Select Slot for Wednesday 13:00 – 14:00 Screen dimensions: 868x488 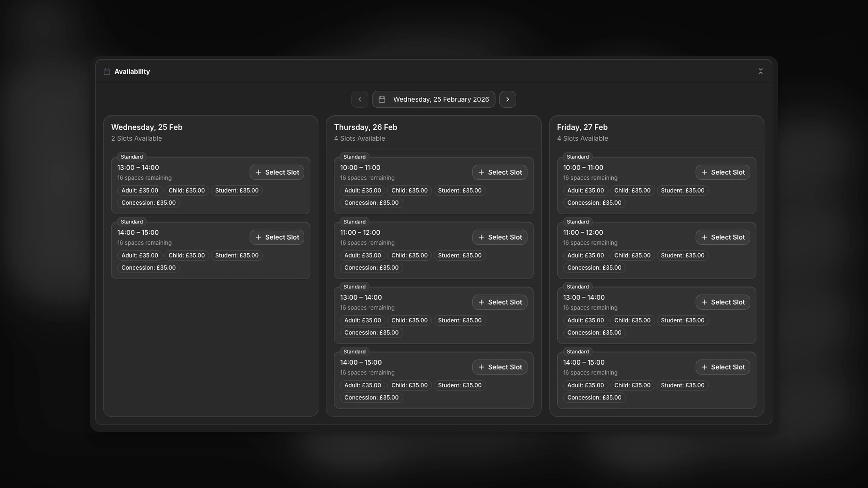coord(277,172)
